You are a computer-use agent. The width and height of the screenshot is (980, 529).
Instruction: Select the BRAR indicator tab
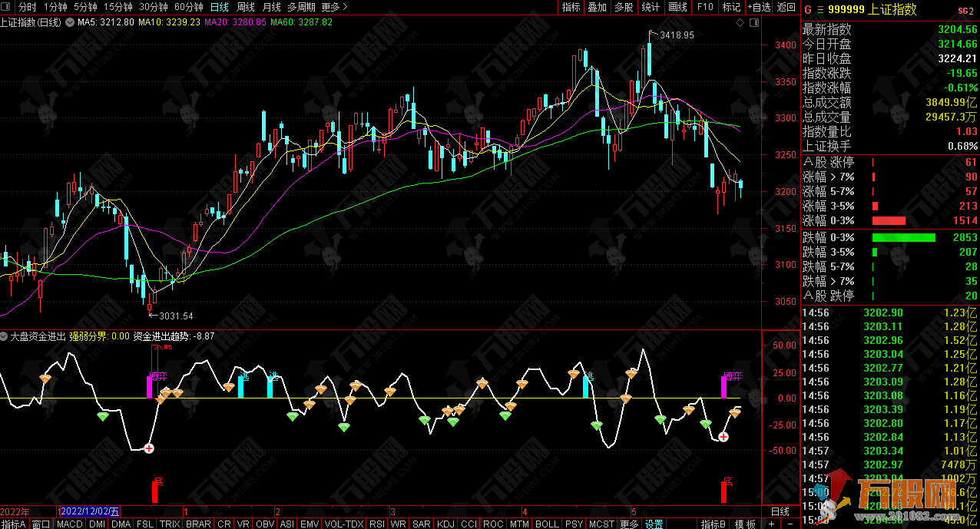[x=198, y=524]
